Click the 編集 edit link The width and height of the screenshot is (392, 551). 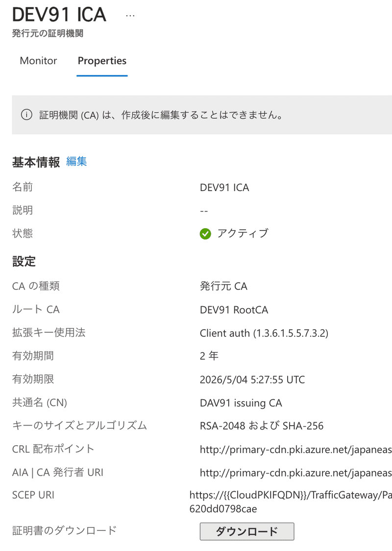click(76, 161)
